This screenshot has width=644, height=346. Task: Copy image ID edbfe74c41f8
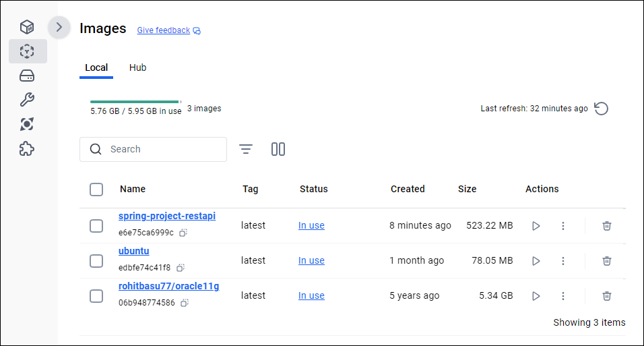click(181, 268)
